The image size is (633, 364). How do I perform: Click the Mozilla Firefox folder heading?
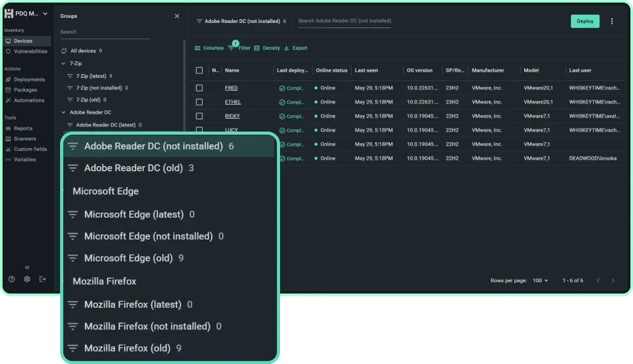coord(105,282)
